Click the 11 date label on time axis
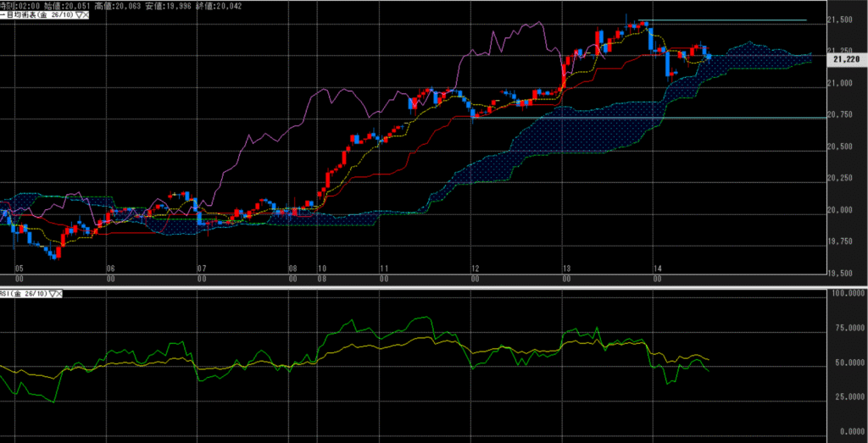The image size is (868, 443). 384,266
